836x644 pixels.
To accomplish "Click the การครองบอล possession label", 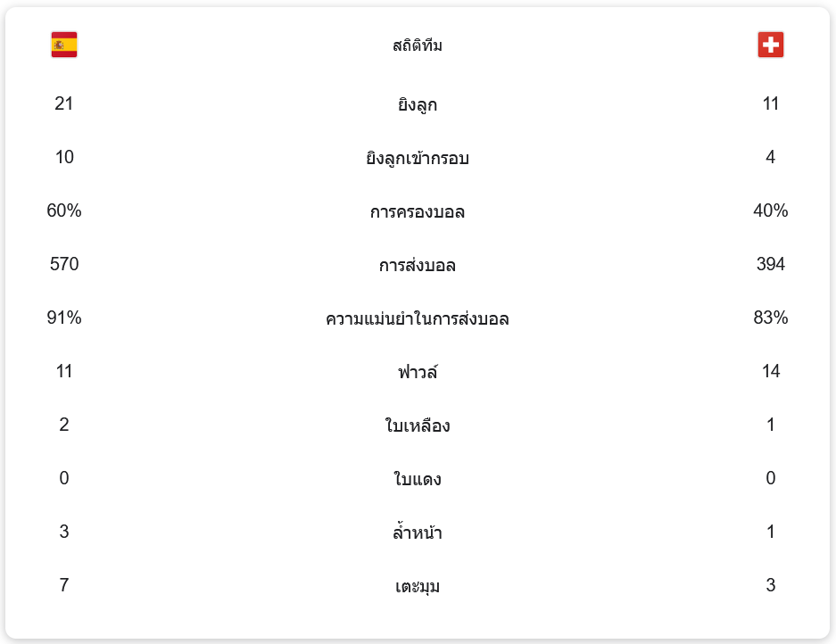I will (418, 212).
